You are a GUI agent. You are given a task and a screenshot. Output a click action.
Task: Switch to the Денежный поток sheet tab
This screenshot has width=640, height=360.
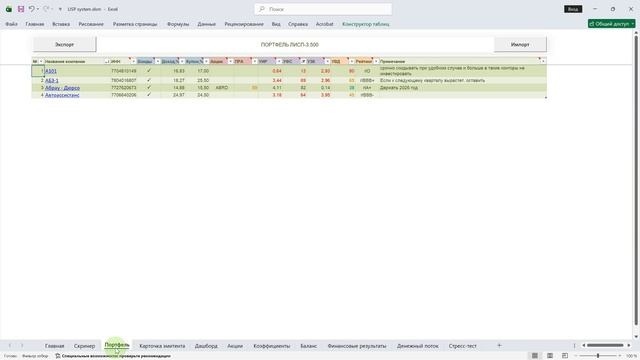[x=418, y=346]
